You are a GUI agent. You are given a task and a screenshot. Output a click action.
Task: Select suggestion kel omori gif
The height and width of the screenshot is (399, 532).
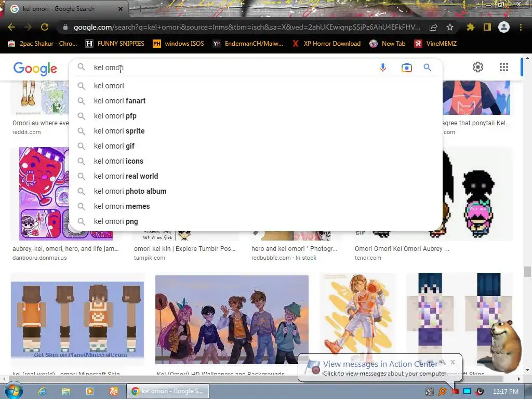point(256,146)
